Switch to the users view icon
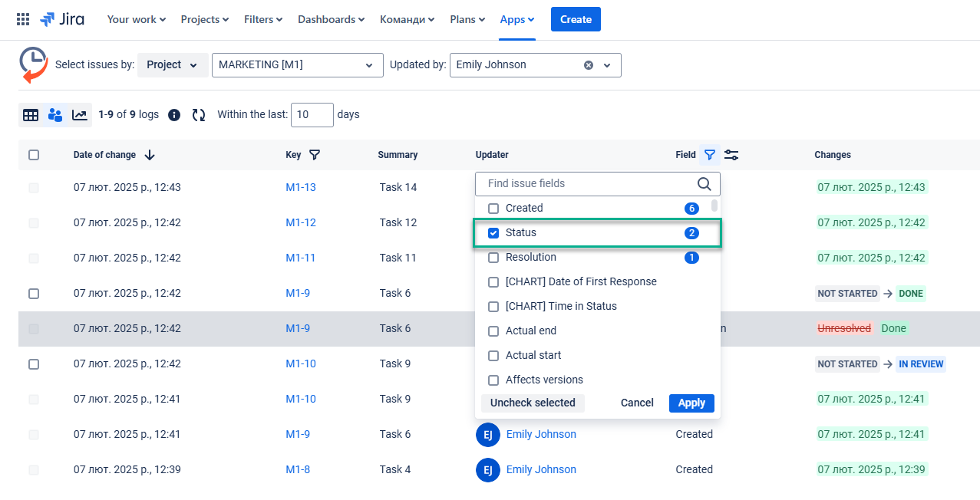Viewport: 980px width, 500px height. point(55,115)
